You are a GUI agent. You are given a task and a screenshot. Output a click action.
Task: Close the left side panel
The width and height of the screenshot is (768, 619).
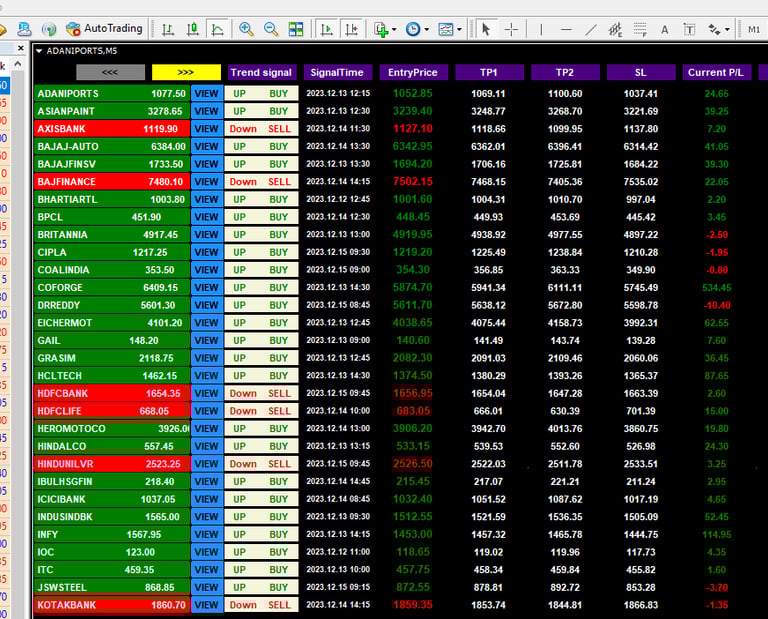coord(21,48)
